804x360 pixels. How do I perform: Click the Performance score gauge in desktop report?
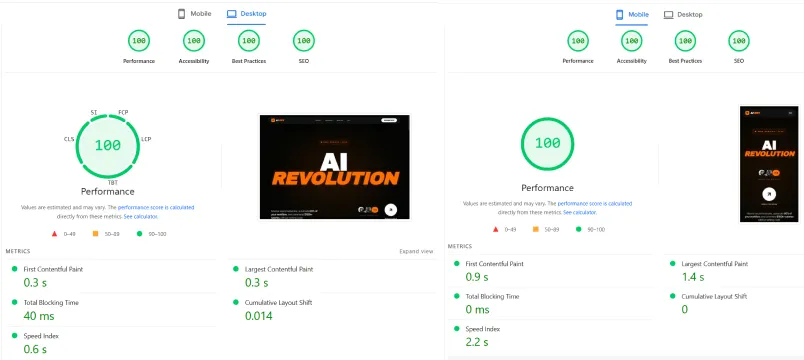click(x=138, y=41)
